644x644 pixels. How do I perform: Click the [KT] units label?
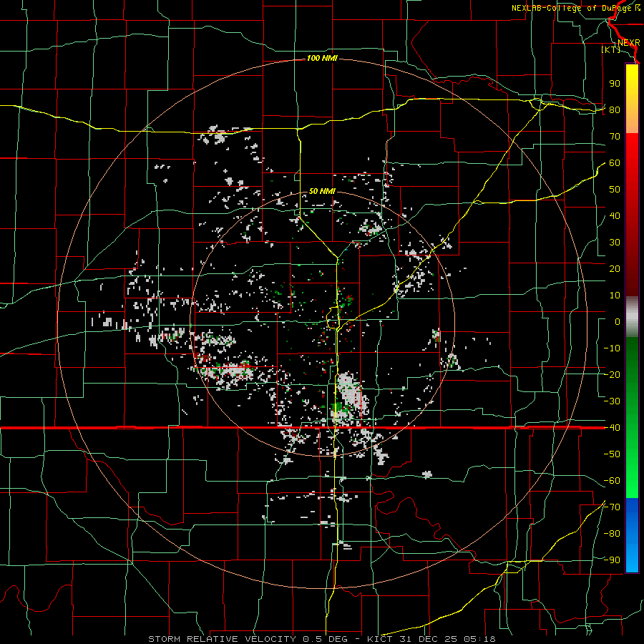611,49
